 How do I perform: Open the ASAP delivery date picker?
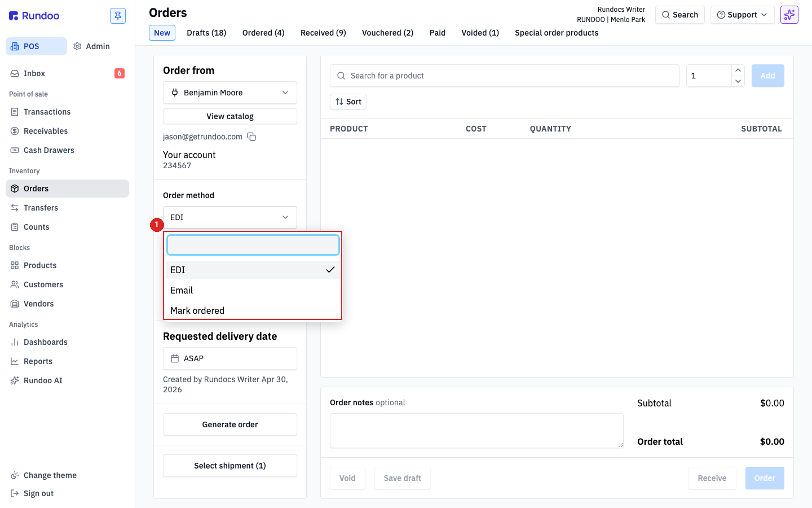coord(230,358)
